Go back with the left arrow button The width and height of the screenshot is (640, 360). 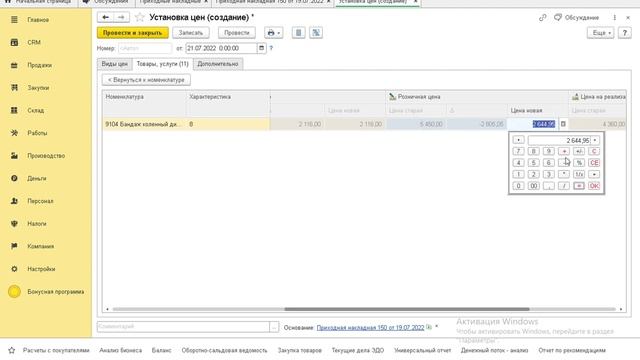(x=105, y=17)
